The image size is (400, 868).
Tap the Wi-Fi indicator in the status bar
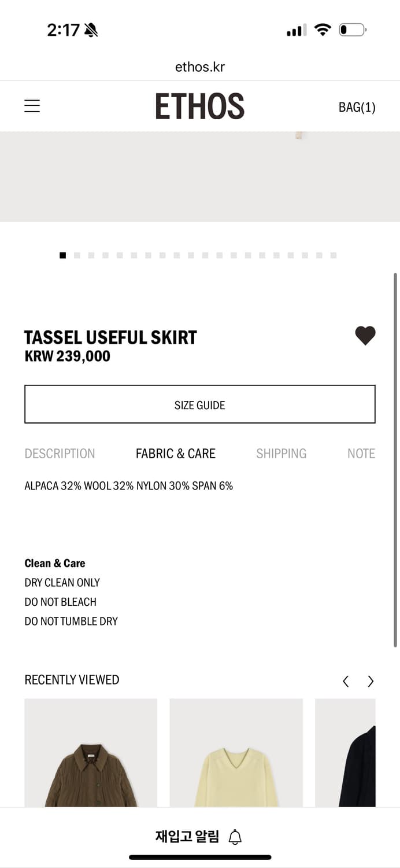[323, 30]
